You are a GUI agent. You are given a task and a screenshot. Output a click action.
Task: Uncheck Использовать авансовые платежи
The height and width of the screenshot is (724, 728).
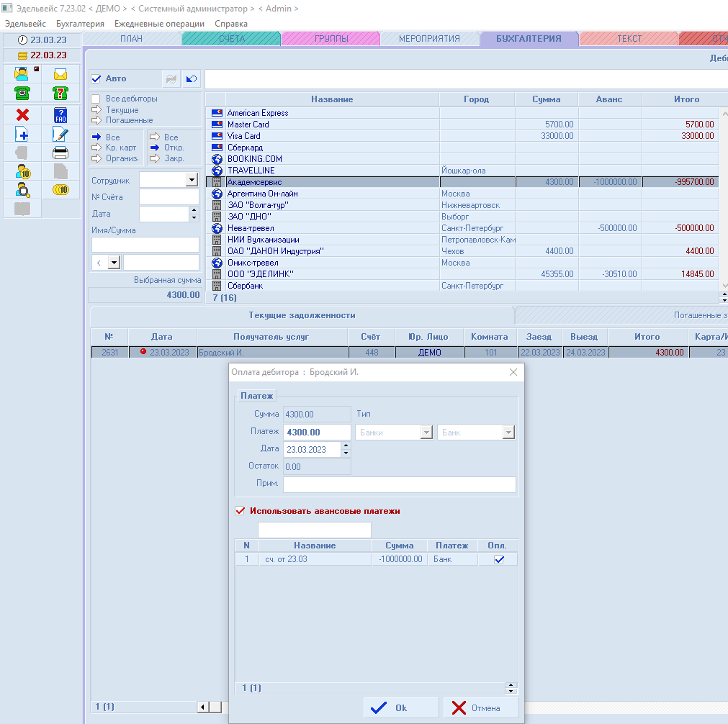pyautogui.click(x=241, y=511)
